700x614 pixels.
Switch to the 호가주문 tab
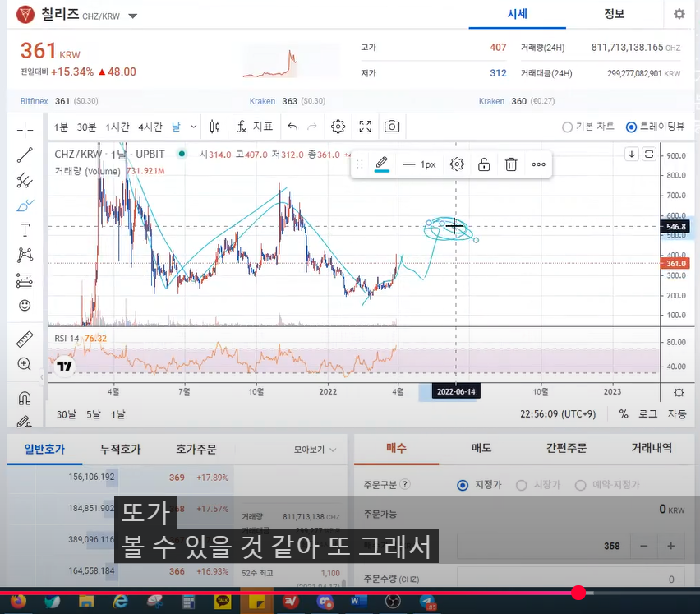tap(196, 450)
